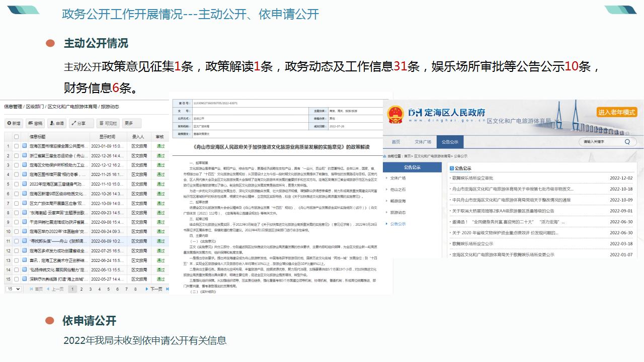Open the 可见栏 visible columns button
Viewport: 644px width, 362px height.
[108, 123]
